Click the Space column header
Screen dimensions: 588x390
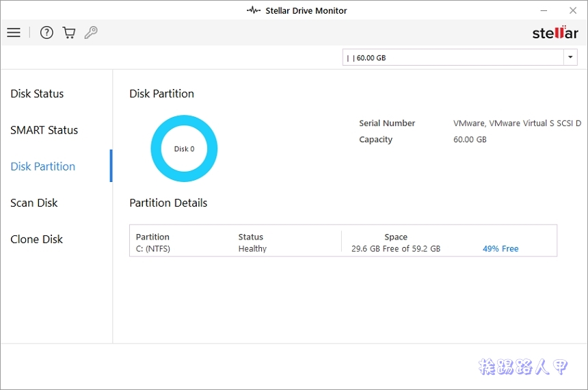tap(396, 237)
